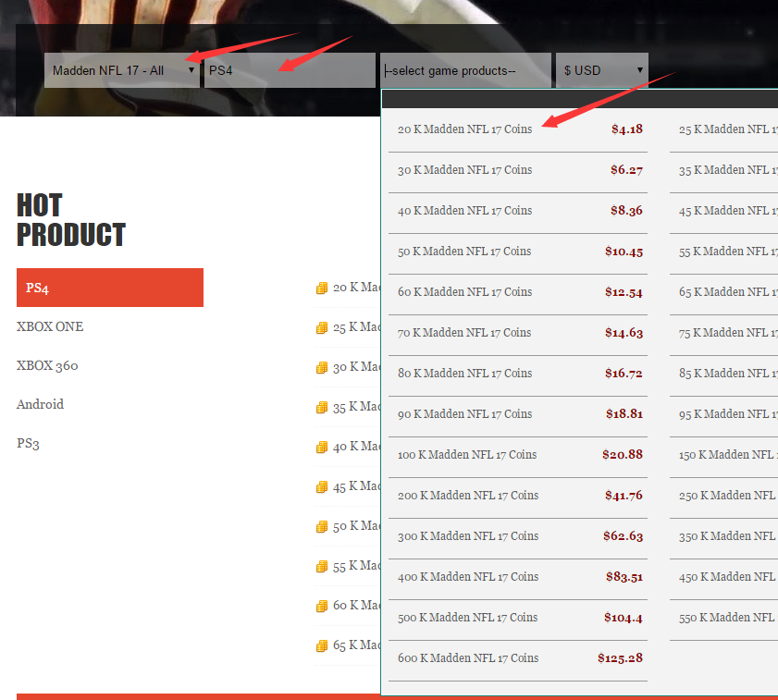Select the PS4 tab under Hot Product
778x700 pixels.
[110, 288]
